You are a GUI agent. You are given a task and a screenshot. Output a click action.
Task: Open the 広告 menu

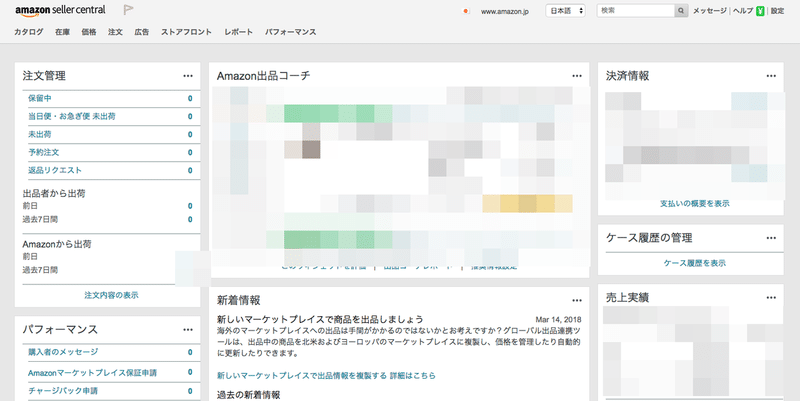(142, 32)
